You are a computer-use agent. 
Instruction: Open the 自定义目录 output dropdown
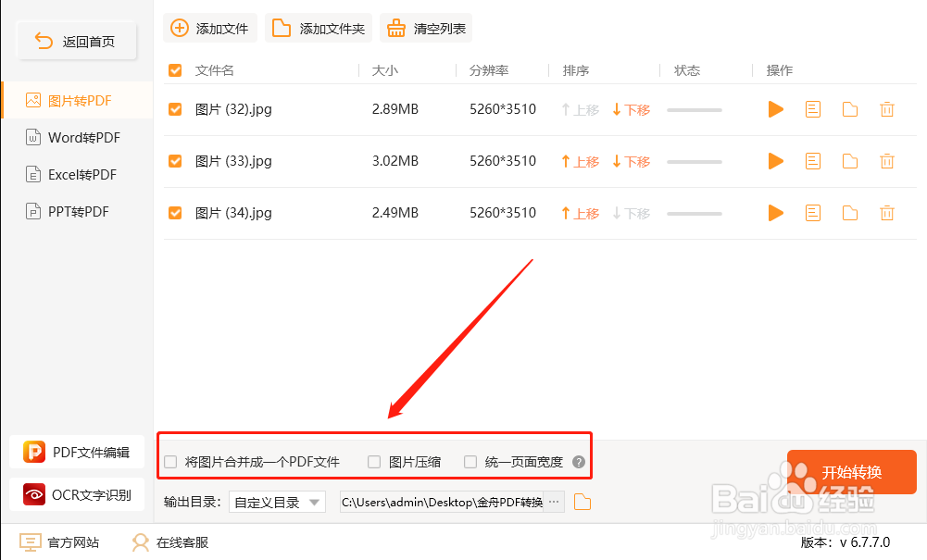click(x=277, y=502)
